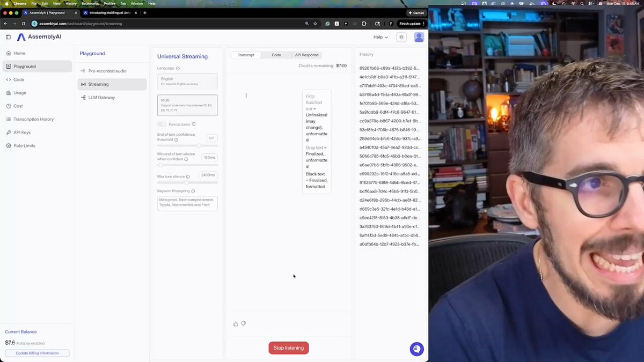Open the user profile avatar
Image resolution: width=644 pixels, height=362 pixels.
[419, 37]
